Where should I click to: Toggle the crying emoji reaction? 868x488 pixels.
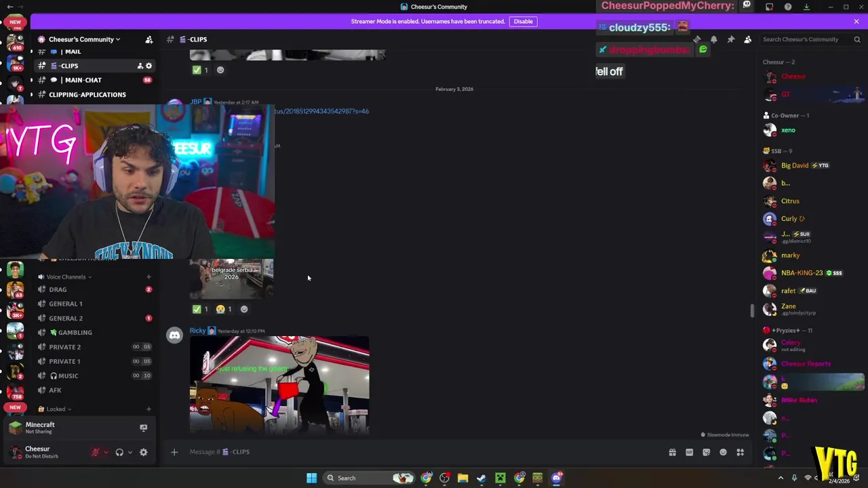[x=224, y=309]
